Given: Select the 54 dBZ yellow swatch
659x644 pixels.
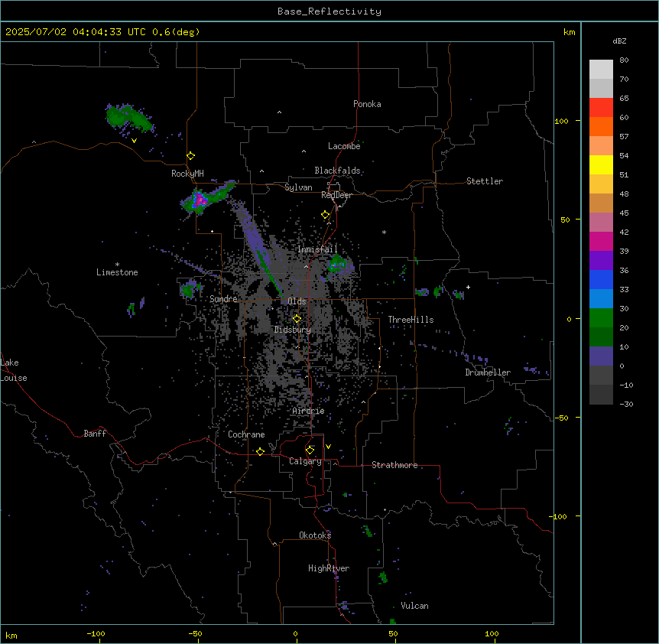Looking at the screenshot, I should click(x=601, y=164).
